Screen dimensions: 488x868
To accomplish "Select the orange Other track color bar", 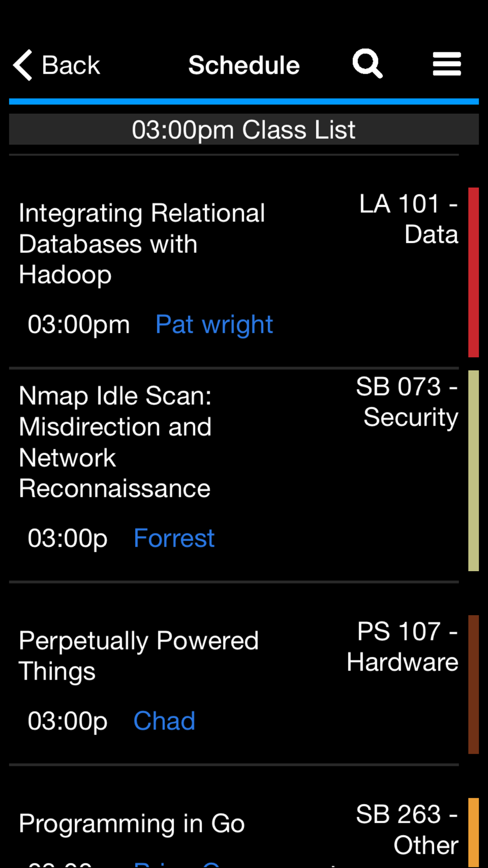I will tap(473, 832).
